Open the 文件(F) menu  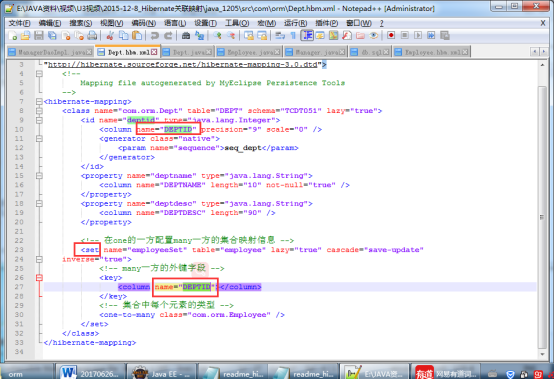click(19, 23)
